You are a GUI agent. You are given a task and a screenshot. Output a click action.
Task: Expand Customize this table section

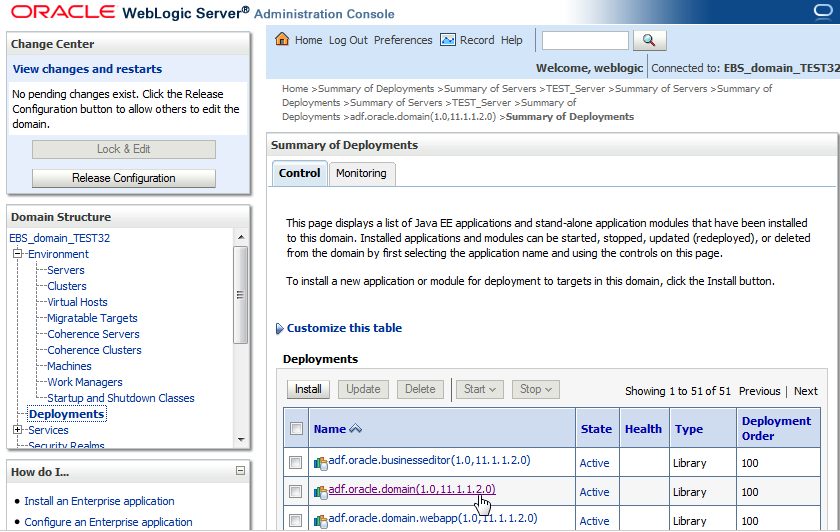(x=279, y=328)
